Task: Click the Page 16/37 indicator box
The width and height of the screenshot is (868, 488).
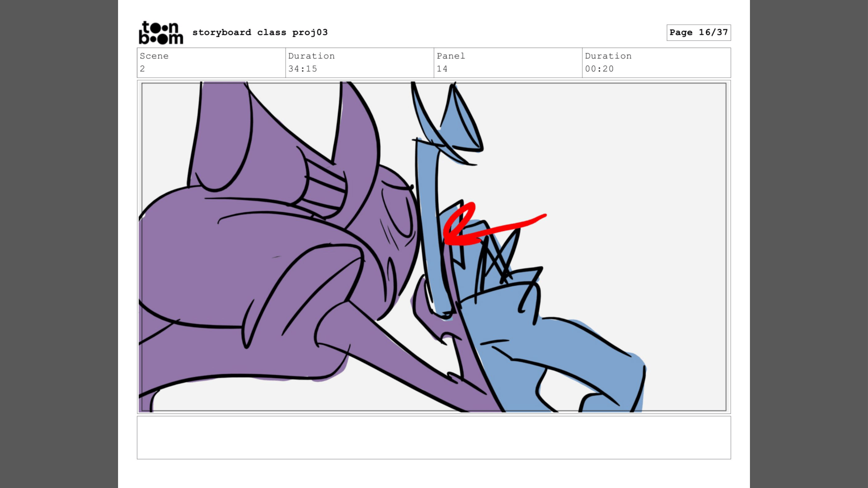Action: [x=698, y=33]
